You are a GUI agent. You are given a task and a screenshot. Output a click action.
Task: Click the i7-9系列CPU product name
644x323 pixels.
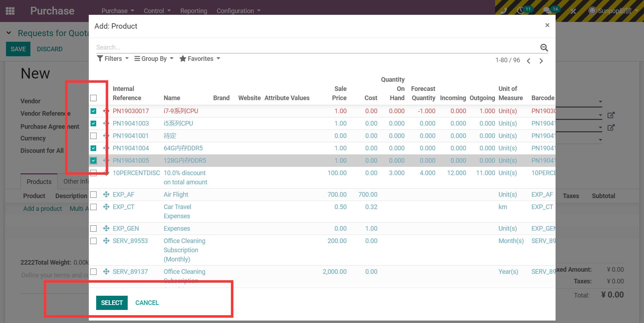tap(181, 111)
